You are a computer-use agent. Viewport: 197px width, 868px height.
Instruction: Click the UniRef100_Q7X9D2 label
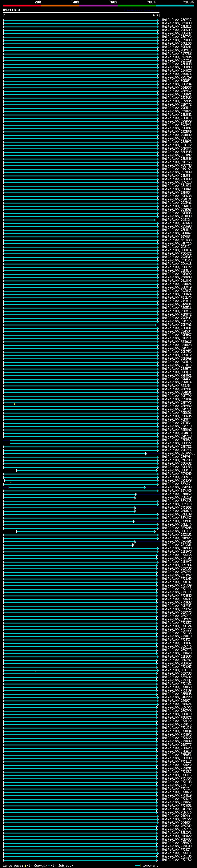coord(177,507)
